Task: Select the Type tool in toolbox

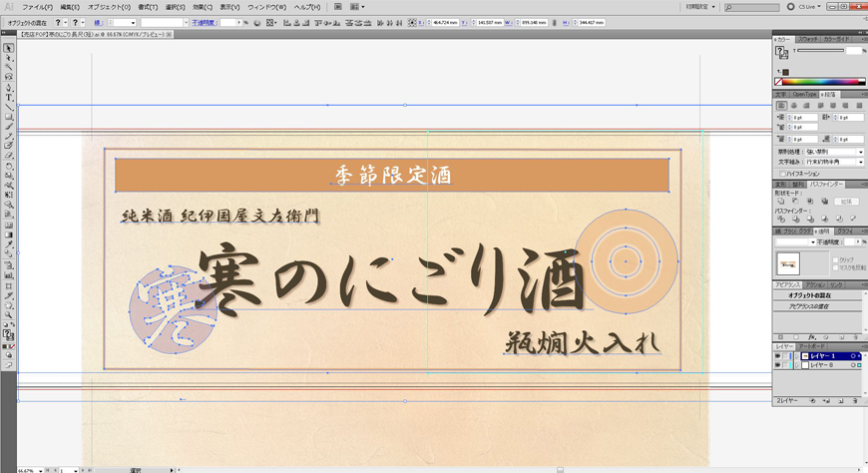Action: (x=9, y=97)
